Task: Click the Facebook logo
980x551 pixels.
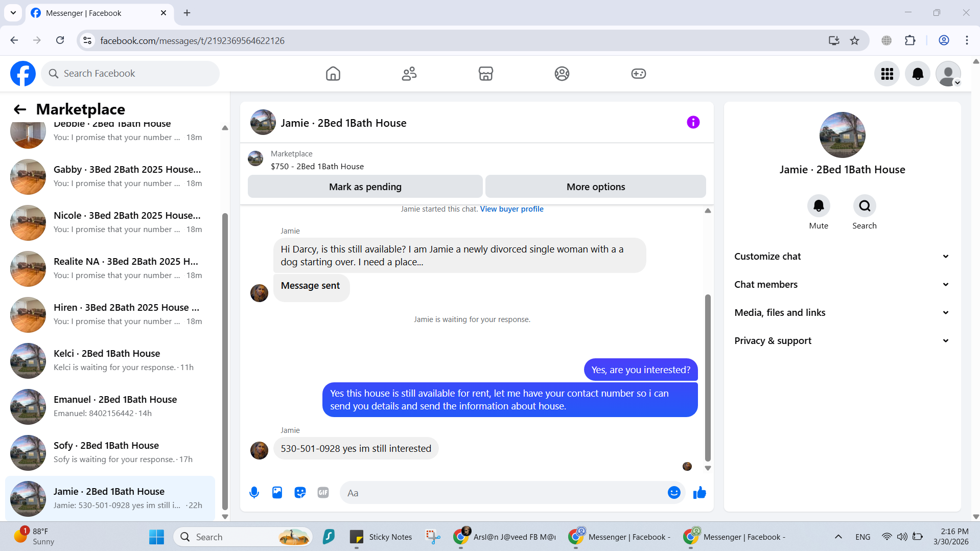Action: pos(23,74)
